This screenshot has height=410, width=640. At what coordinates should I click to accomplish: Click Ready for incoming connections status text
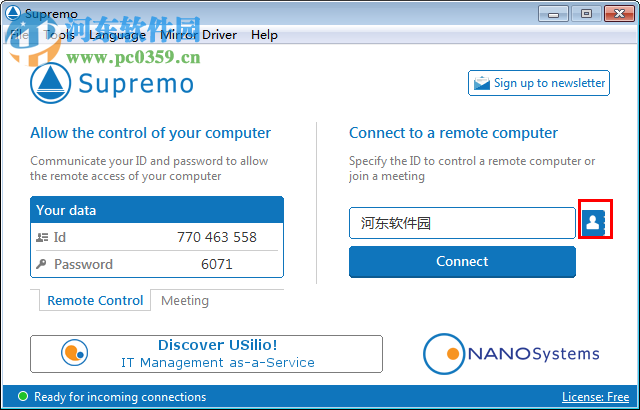click(x=120, y=397)
